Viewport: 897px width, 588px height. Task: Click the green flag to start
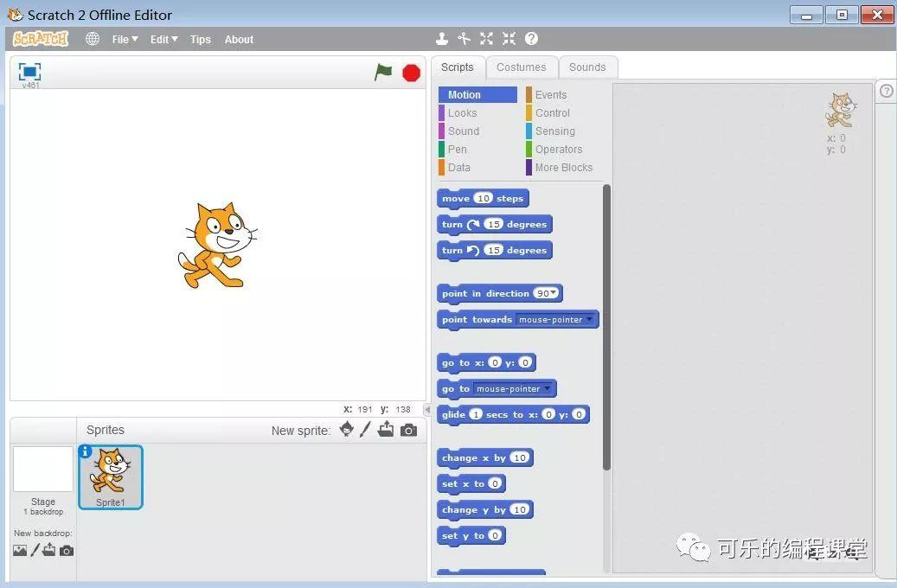pos(383,73)
